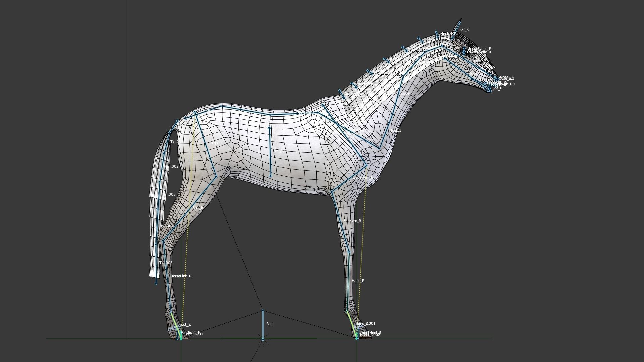Select the Forearm_R bone label
This screenshot has width=644, height=362.
coord(352,221)
